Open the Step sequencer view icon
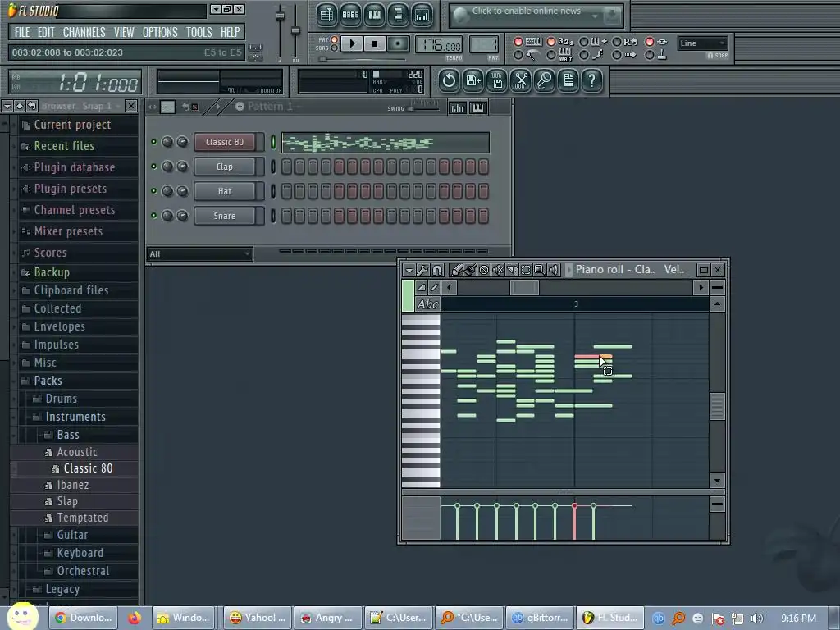840x630 pixels. pyautogui.click(x=350, y=15)
